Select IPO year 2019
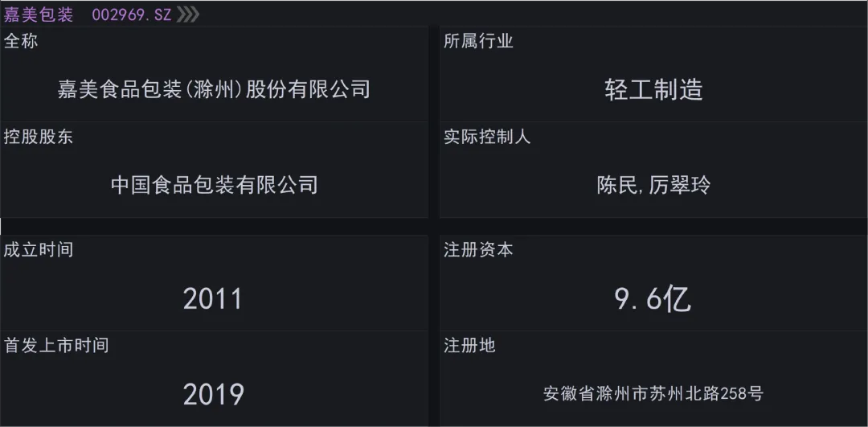Image resolution: width=868 pixels, height=427 pixels. [213, 396]
